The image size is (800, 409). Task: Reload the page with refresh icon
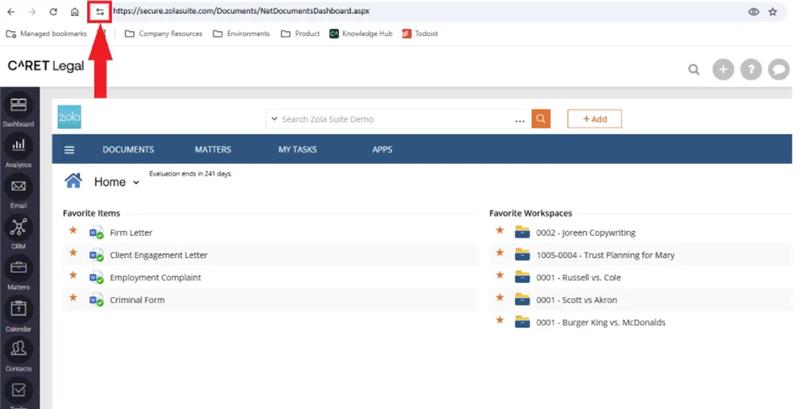click(53, 12)
